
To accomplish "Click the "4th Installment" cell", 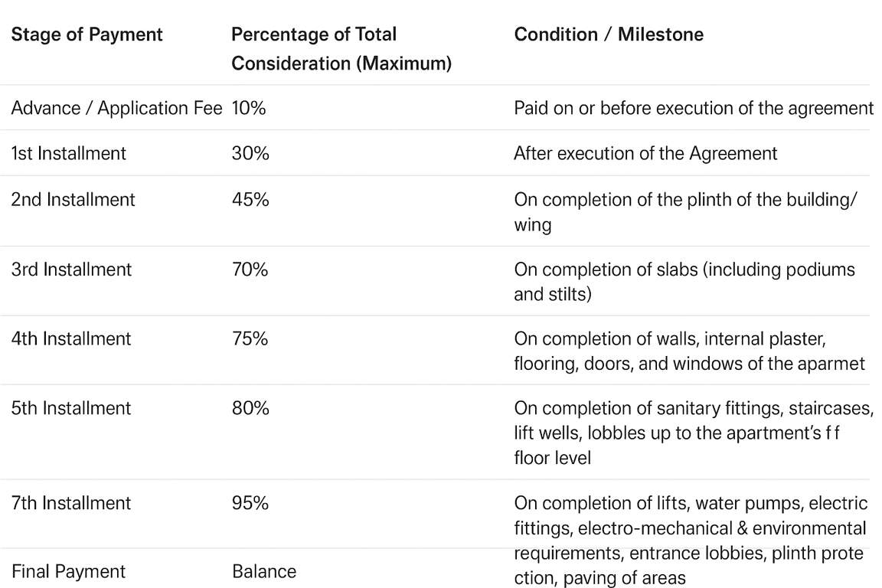I will coord(71,338).
